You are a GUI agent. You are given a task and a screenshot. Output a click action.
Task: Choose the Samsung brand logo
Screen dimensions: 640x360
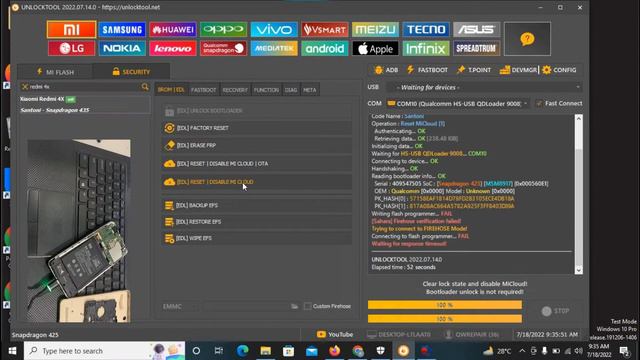point(122,29)
